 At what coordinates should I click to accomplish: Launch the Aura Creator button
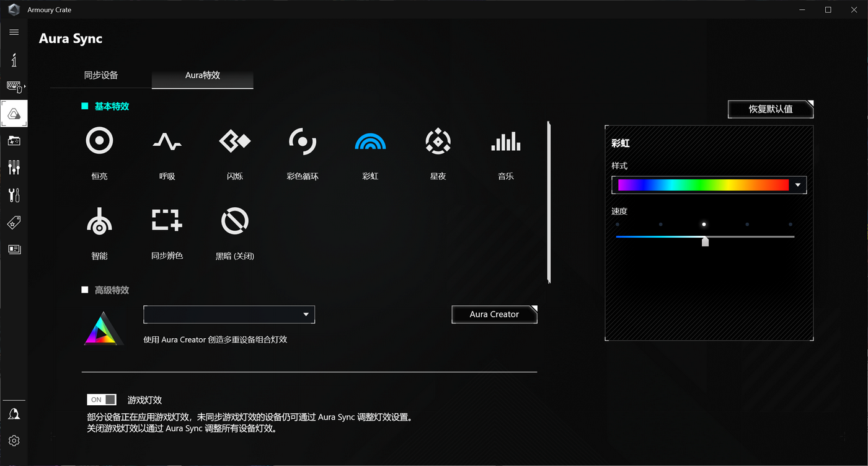494,315
